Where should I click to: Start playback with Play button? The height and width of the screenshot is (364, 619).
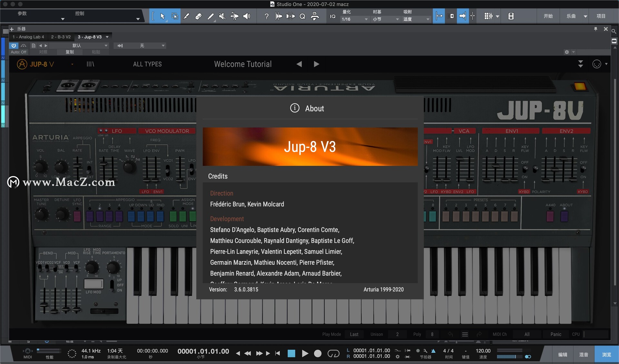click(305, 353)
